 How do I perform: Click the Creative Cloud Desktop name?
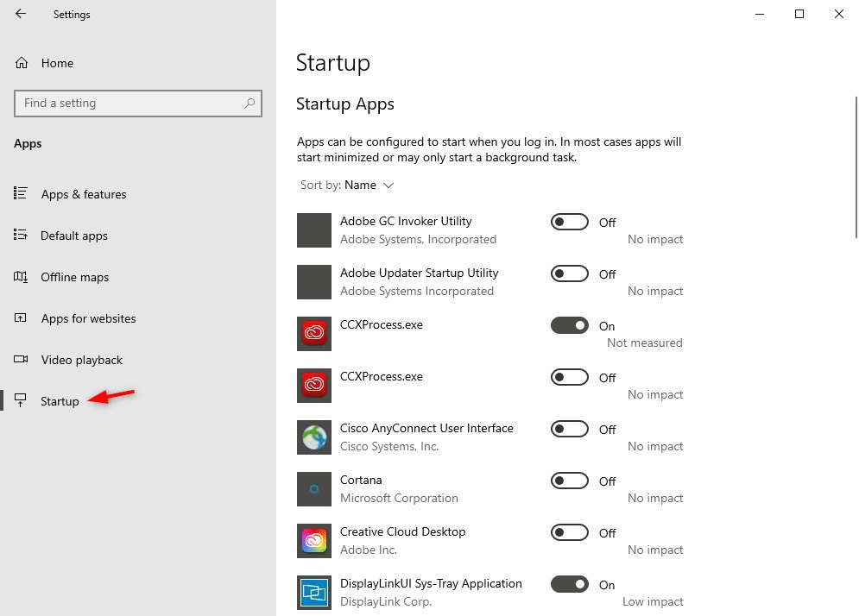pos(402,531)
